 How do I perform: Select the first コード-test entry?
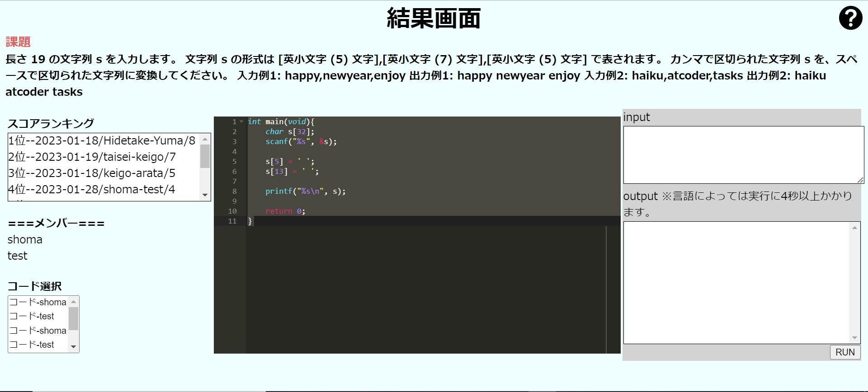pyautogui.click(x=38, y=316)
